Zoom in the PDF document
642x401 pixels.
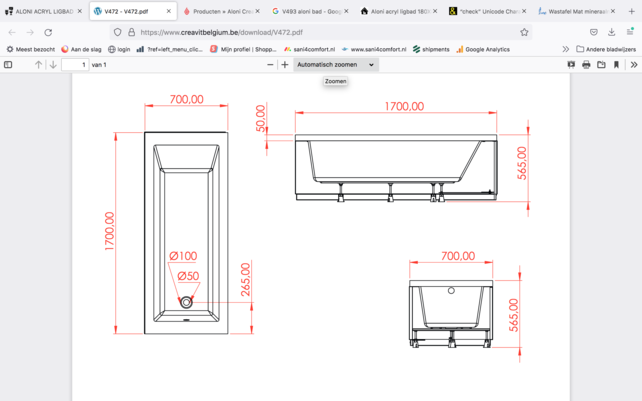285,65
